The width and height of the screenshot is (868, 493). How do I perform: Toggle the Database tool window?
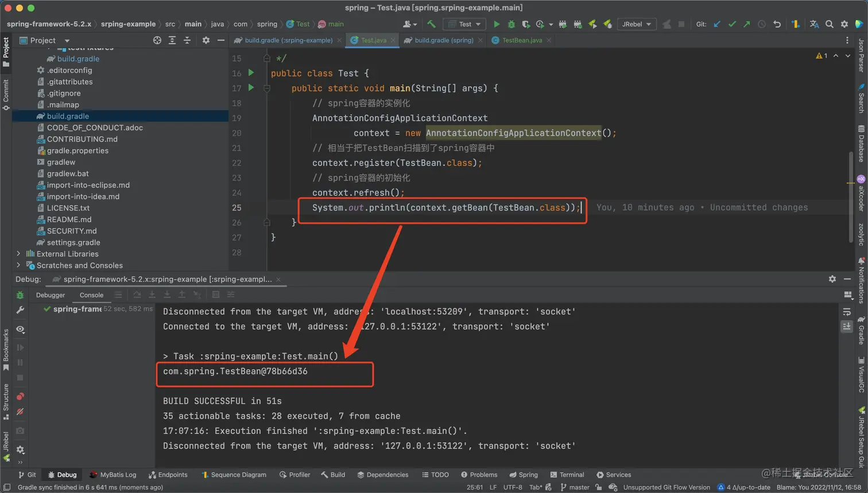861,144
